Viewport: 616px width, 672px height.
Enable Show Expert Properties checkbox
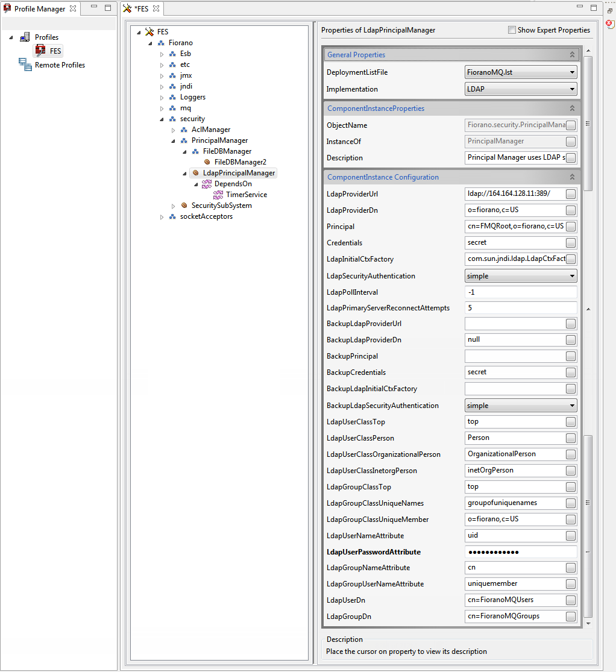click(512, 30)
